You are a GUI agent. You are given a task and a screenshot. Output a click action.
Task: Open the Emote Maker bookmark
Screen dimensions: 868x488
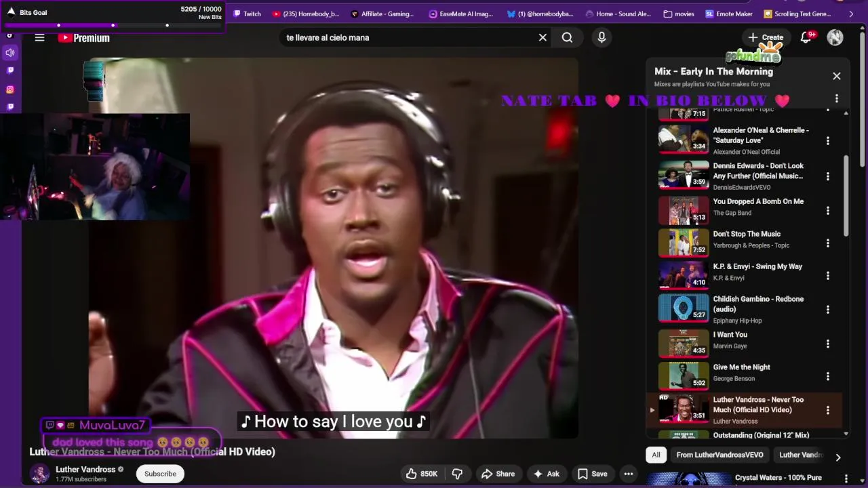729,14
